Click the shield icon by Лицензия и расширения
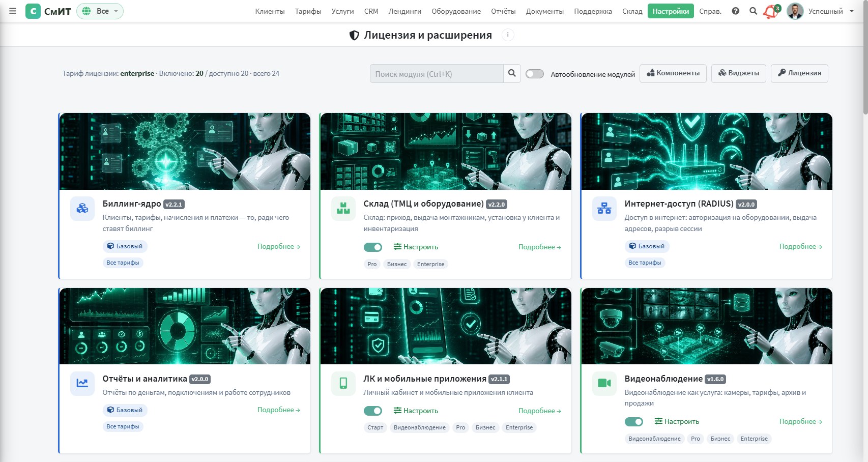The height and width of the screenshot is (462, 868). 355,35
